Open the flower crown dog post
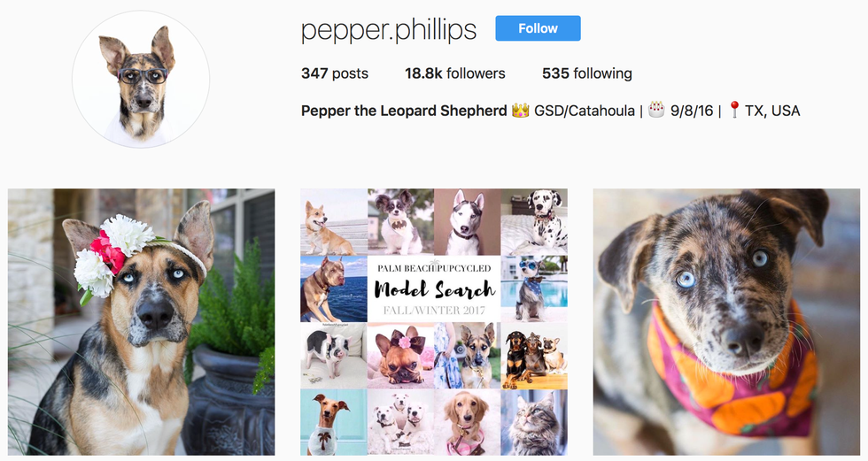The height and width of the screenshot is (461, 868). point(141,322)
